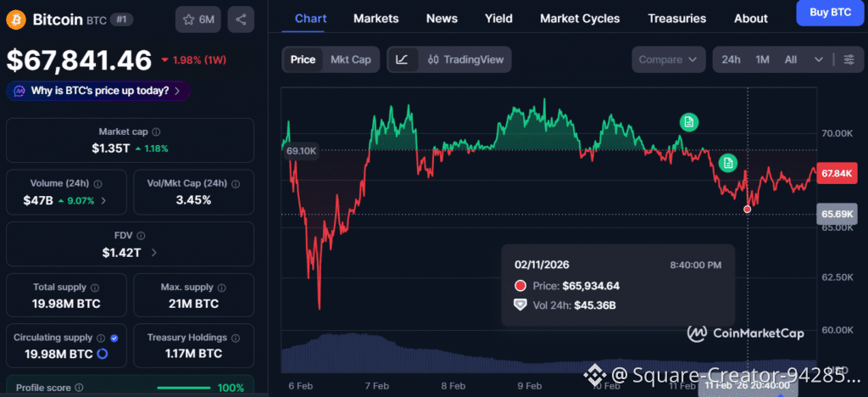Image resolution: width=868 pixels, height=397 pixels.
Task: Click info icon next to Vol/Mkt Cap (24h)
Action: pyautogui.click(x=236, y=183)
